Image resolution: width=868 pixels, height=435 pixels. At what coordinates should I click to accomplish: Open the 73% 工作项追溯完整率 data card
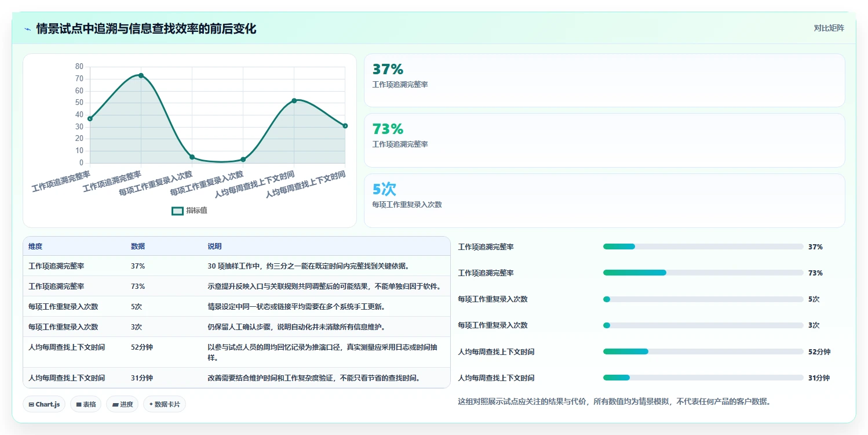coord(604,140)
